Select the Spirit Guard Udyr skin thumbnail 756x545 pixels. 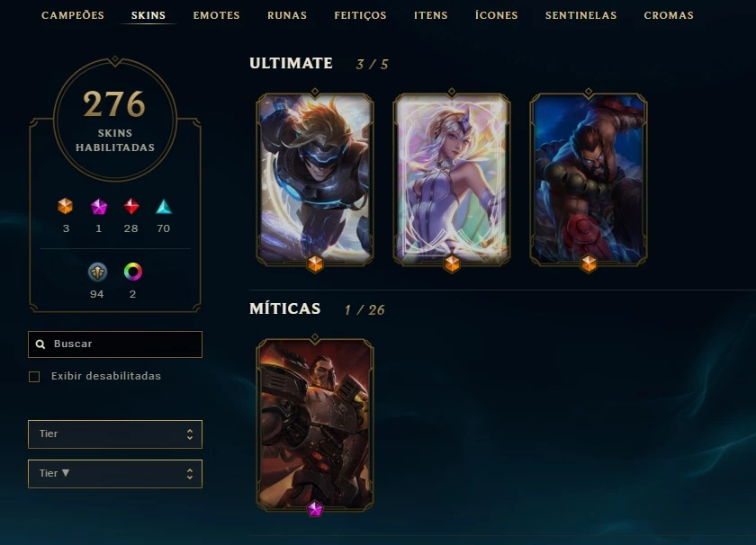pyautogui.click(x=589, y=178)
